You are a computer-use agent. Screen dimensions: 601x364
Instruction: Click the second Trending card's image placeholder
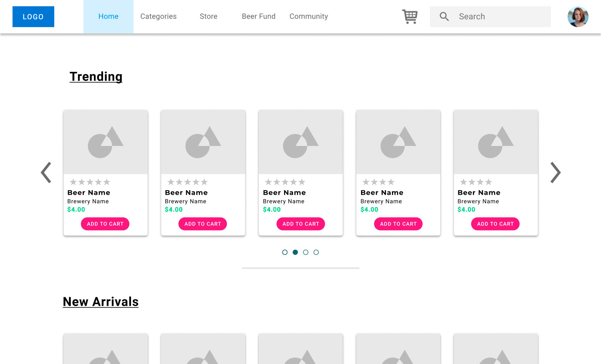[x=203, y=142]
